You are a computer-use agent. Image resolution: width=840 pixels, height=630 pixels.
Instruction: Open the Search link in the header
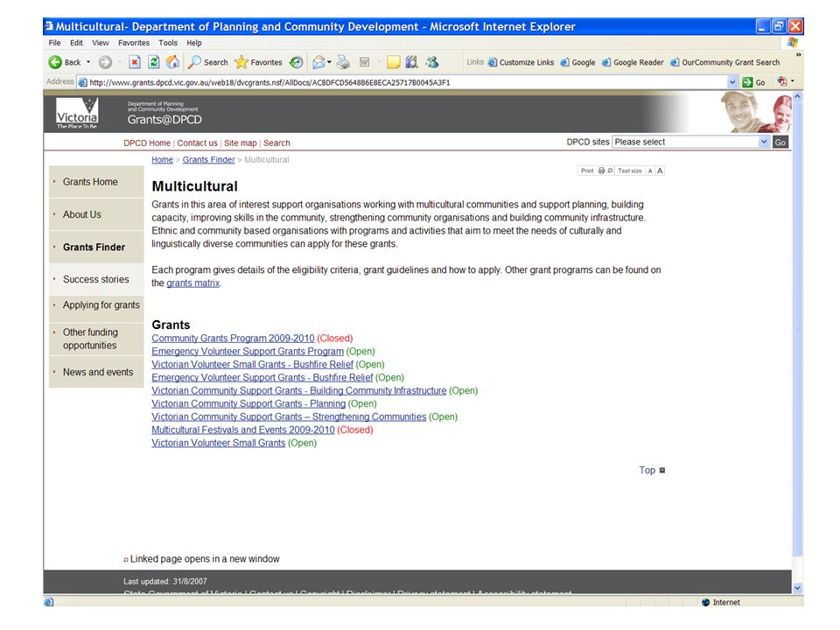[x=276, y=143]
